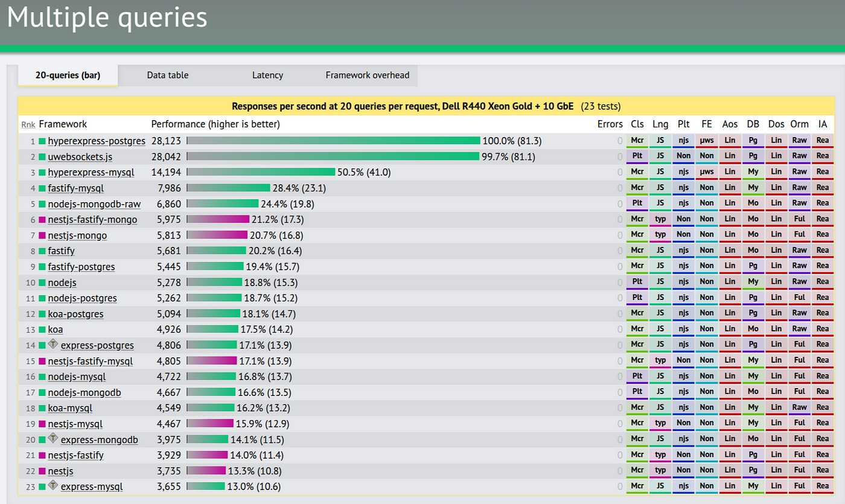Open the koa-mysql framework link
This screenshot has height=504, width=845.
point(70,407)
